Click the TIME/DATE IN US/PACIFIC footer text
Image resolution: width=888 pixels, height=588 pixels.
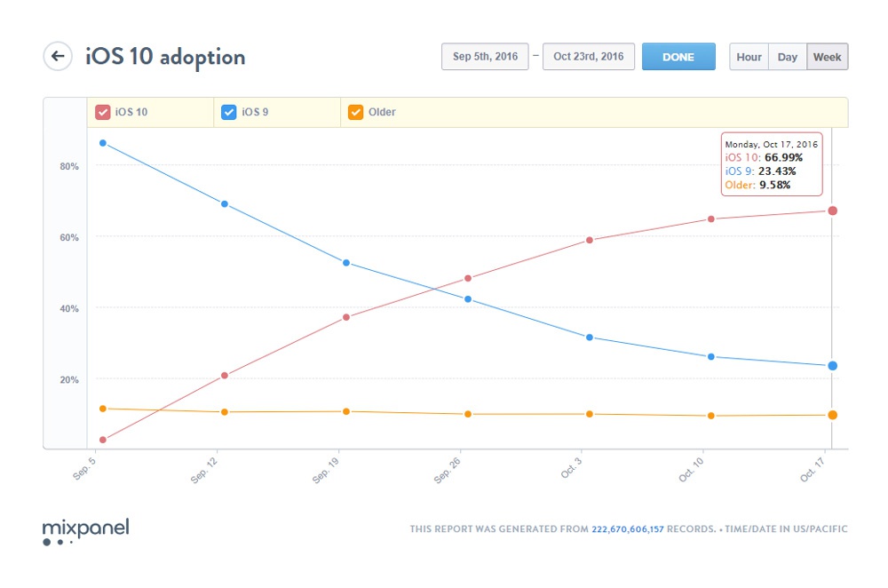pyautogui.click(x=786, y=529)
